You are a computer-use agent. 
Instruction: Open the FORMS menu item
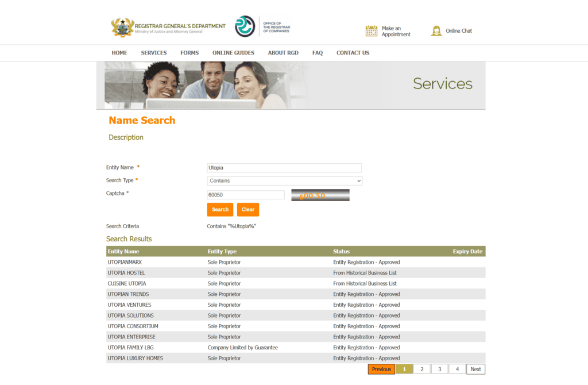click(x=189, y=53)
